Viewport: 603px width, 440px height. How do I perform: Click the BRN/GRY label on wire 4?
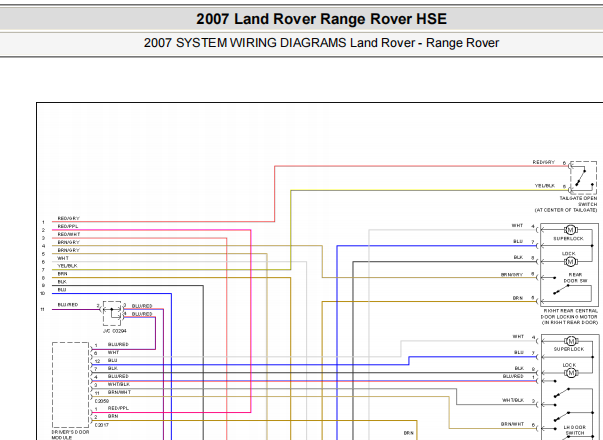click(68, 242)
